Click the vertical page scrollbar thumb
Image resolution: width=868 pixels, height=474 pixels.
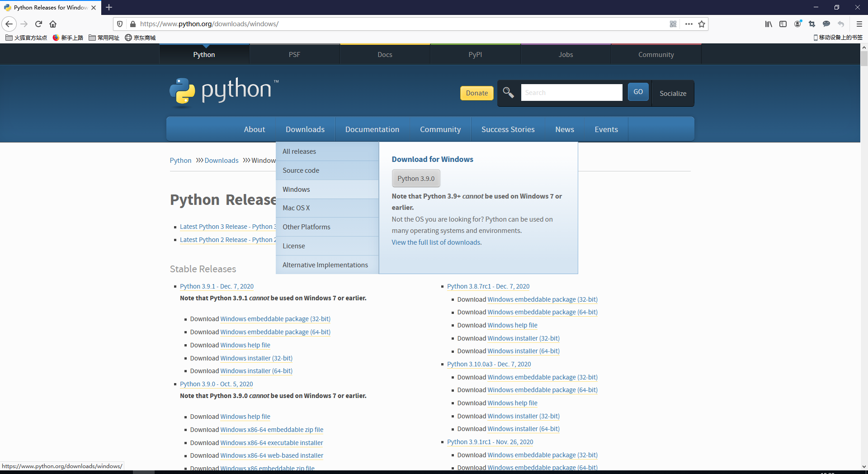tap(864, 59)
